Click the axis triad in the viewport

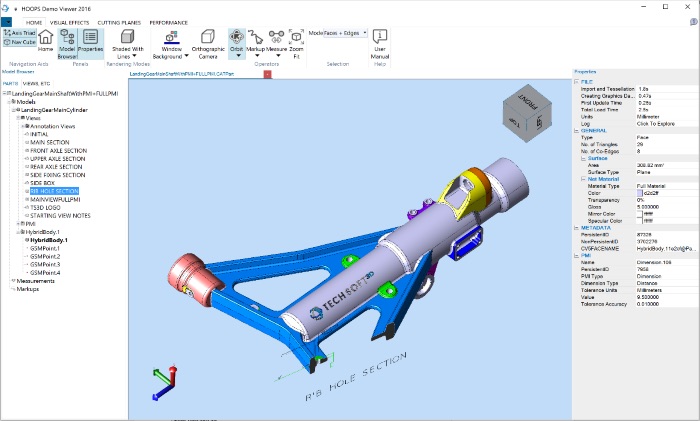[x=165, y=383]
